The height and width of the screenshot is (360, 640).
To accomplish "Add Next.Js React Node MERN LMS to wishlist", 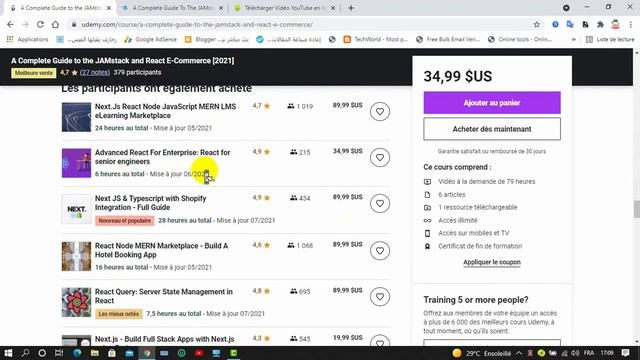I will point(380,111).
